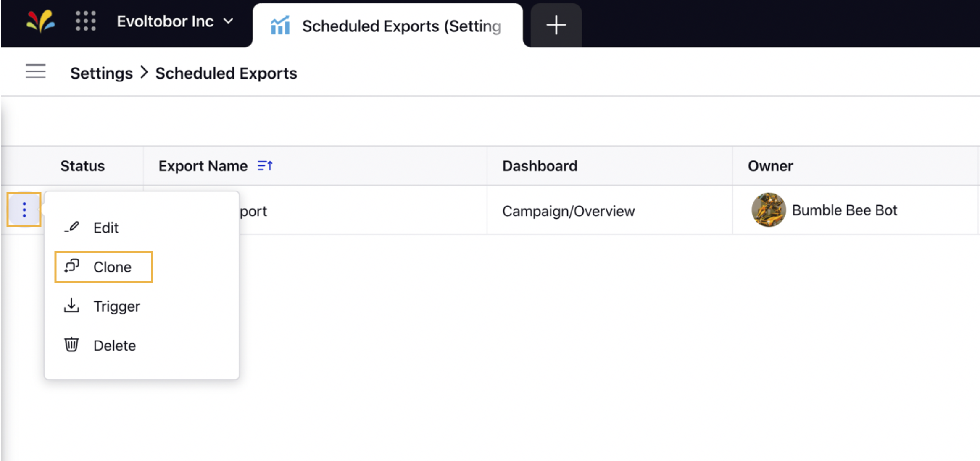Select the Scheduled Exports tab
This screenshot has width=980, height=461.
387,26
